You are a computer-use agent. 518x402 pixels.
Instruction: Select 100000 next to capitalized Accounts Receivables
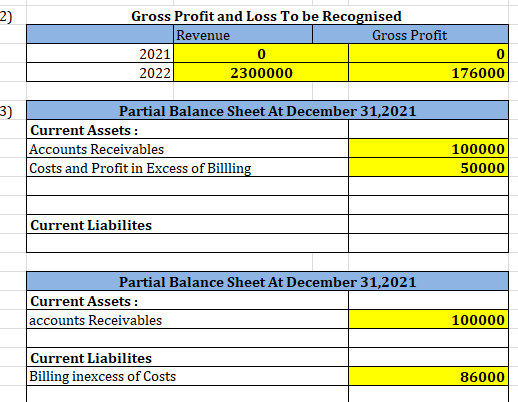click(x=428, y=149)
